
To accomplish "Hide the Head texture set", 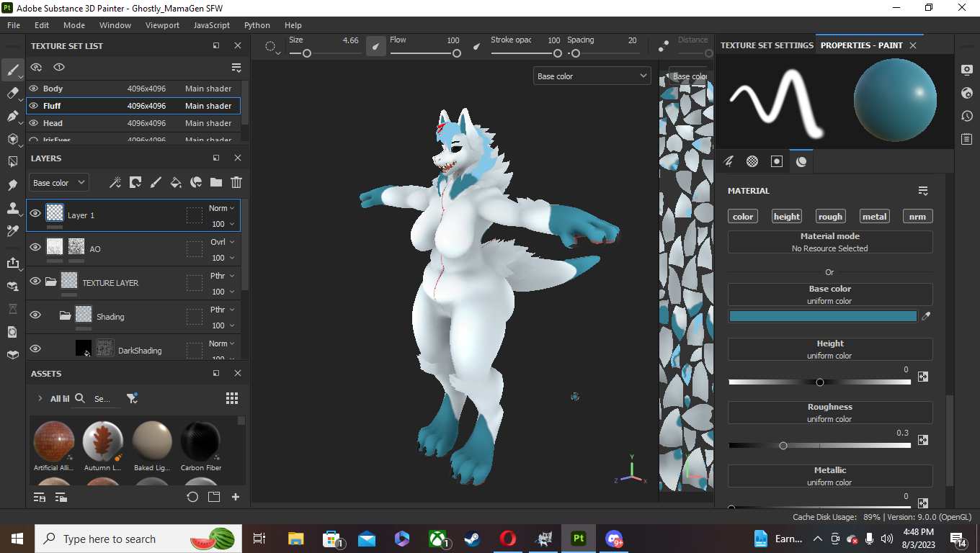I will (33, 123).
